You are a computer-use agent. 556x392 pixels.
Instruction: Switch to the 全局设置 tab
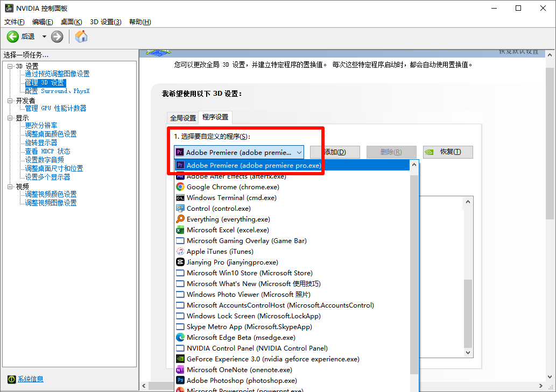click(182, 118)
